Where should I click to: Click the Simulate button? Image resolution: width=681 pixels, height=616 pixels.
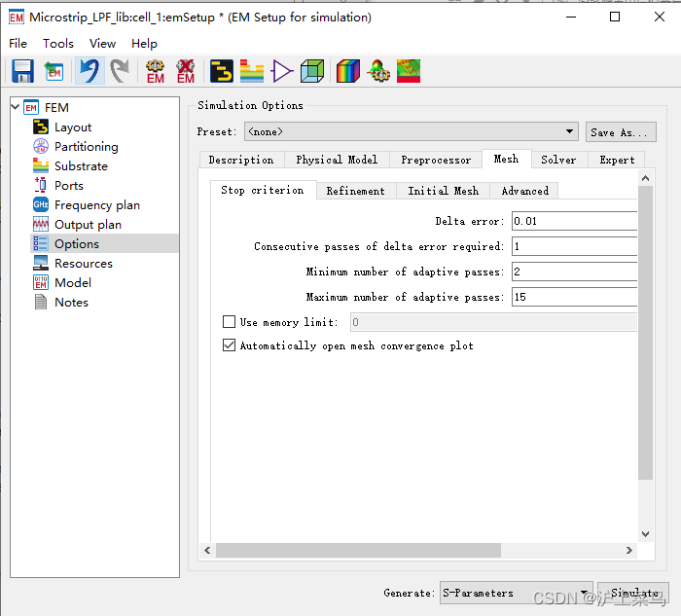(633, 593)
